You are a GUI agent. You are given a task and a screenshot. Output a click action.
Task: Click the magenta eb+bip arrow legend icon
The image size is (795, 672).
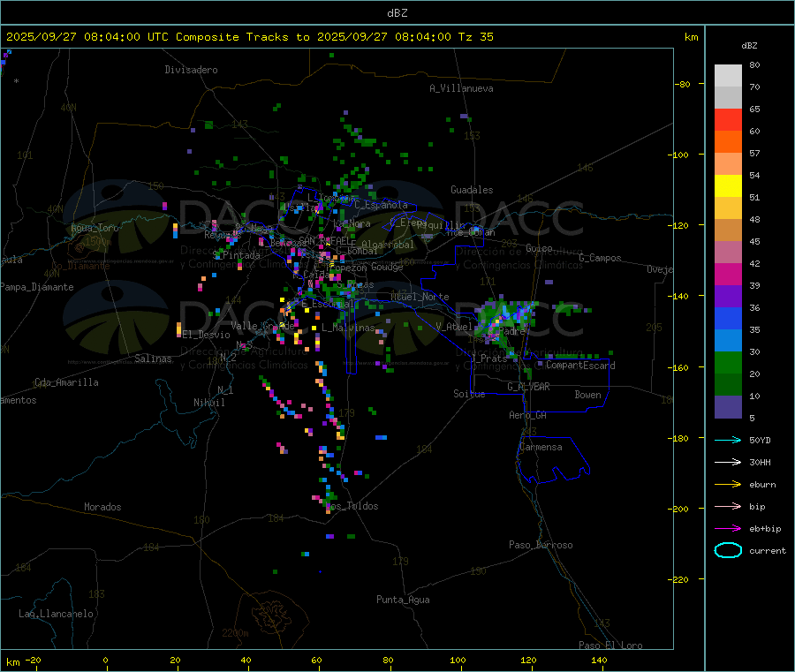tap(728, 529)
